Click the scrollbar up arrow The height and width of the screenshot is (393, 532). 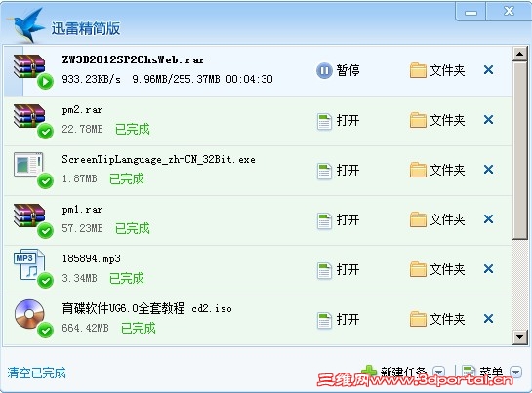point(519,54)
